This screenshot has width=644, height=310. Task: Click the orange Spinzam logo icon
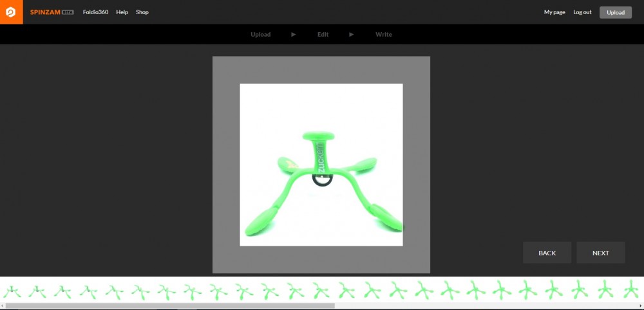tap(12, 12)
